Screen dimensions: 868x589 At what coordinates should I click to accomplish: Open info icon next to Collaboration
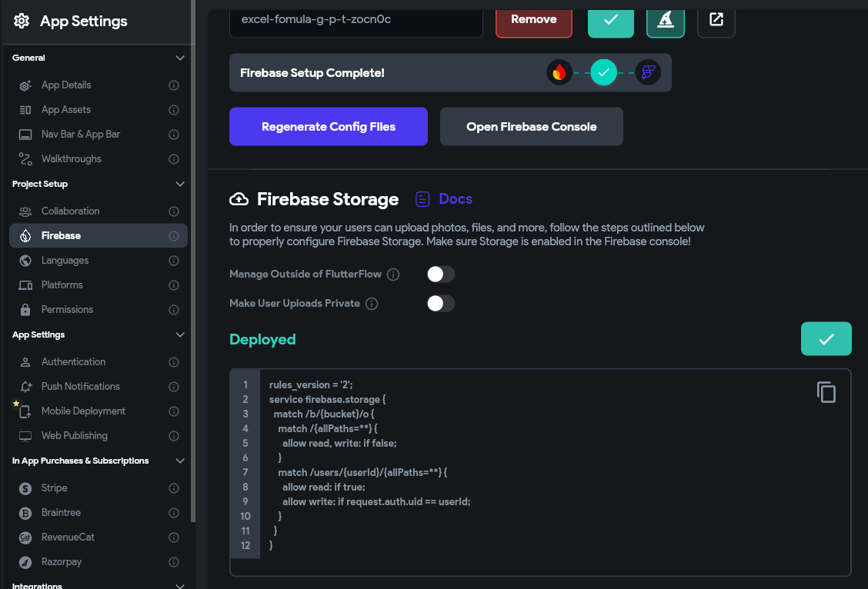(x=174, y=211)
